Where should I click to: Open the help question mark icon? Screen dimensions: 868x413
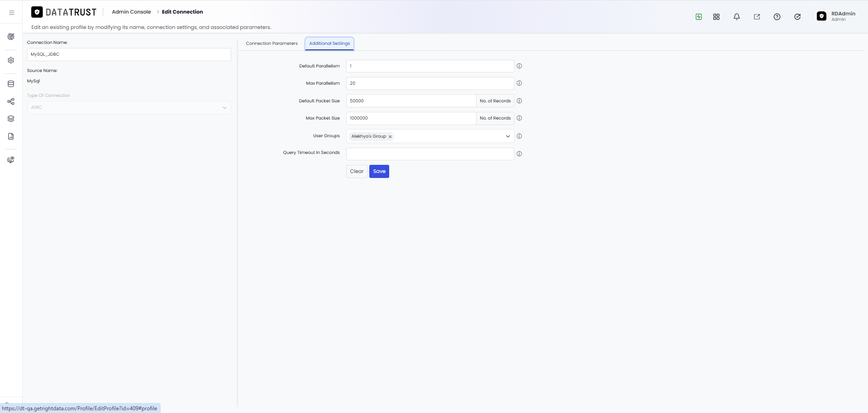click(x=777, y=17)
